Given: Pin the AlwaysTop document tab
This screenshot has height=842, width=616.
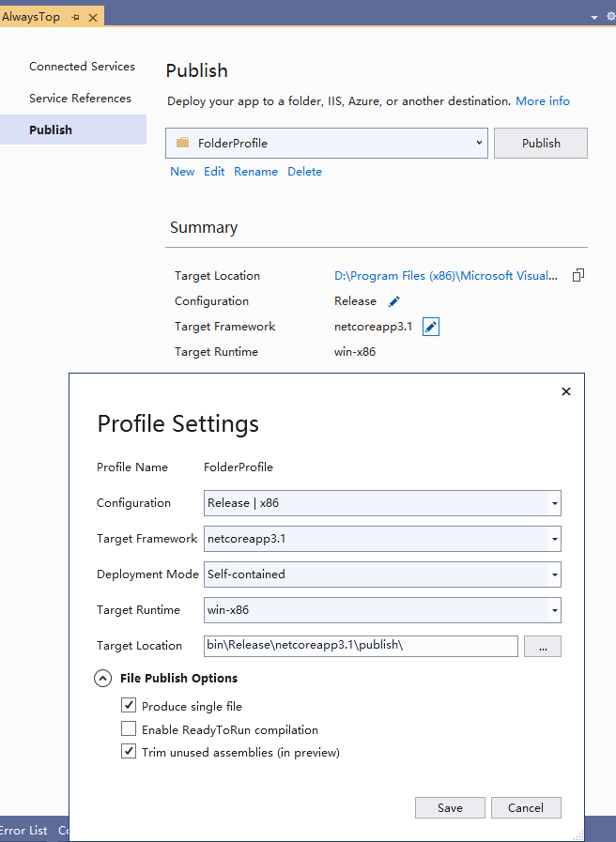Looking at the screenshot, I should click(x=76, y=18).
